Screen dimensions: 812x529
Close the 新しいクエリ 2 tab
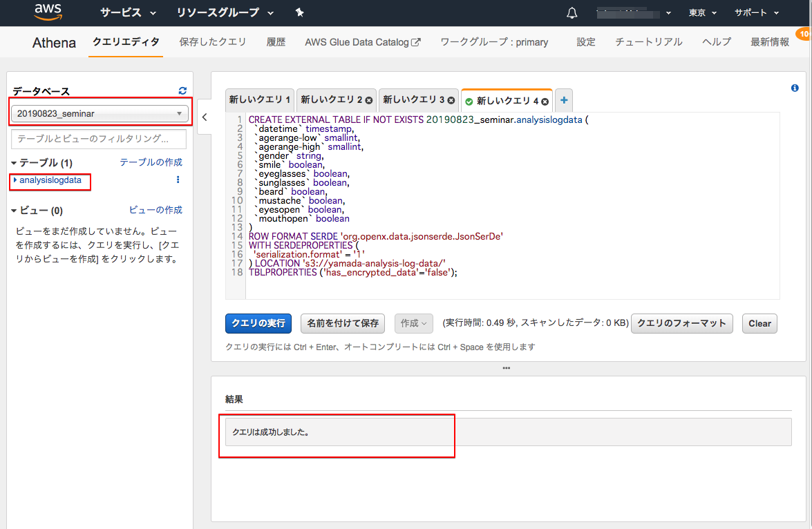tap(369, 100)
